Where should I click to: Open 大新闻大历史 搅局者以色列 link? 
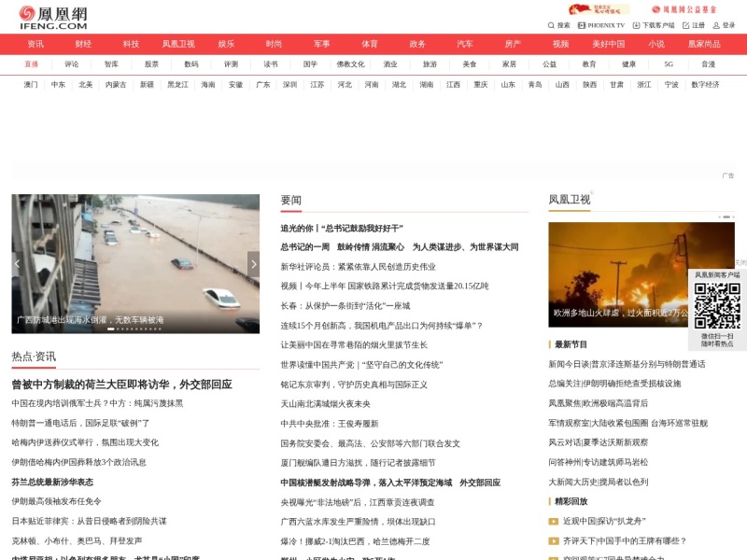pos(598,482)
